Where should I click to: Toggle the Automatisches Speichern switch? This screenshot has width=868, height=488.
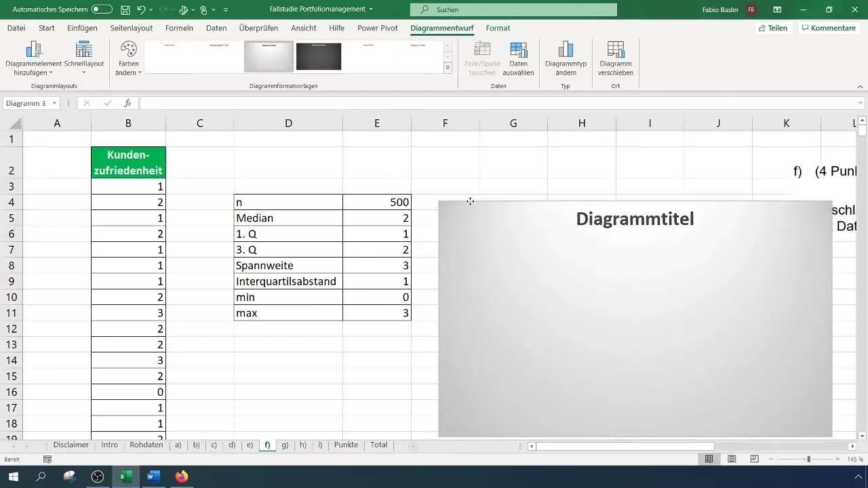coord(102,9)
